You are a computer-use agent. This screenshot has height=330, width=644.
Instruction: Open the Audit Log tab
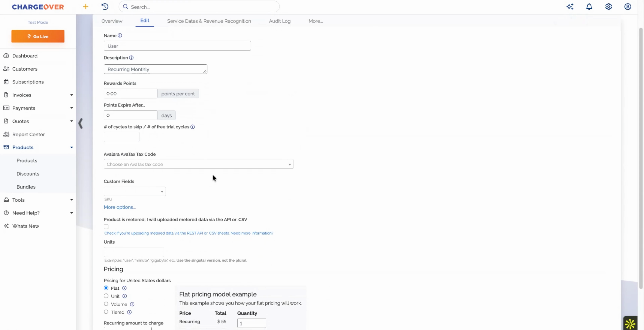tap(280, 21)
